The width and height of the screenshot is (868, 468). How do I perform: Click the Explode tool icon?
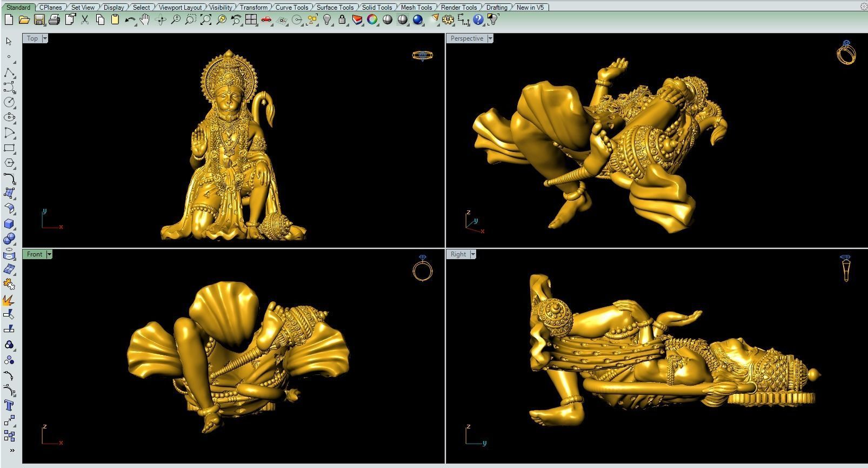pyautogui.click(x=9, y=299)
